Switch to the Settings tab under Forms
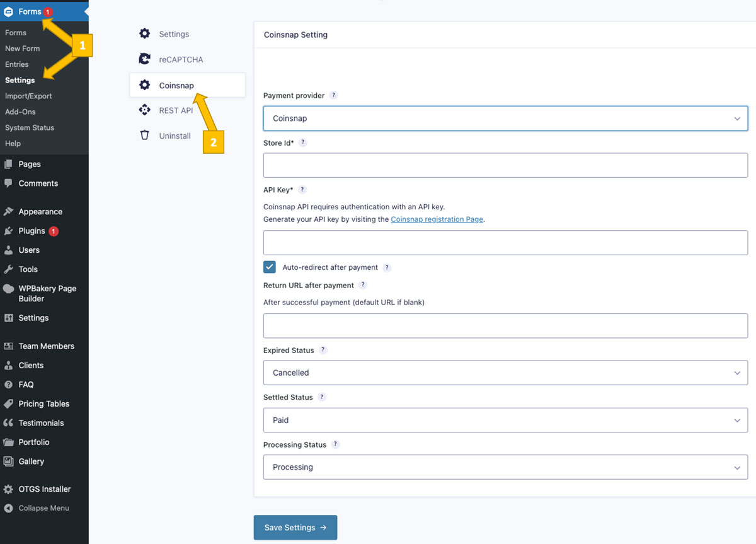Viewport: 756px width, 544px height. [19, 80]
